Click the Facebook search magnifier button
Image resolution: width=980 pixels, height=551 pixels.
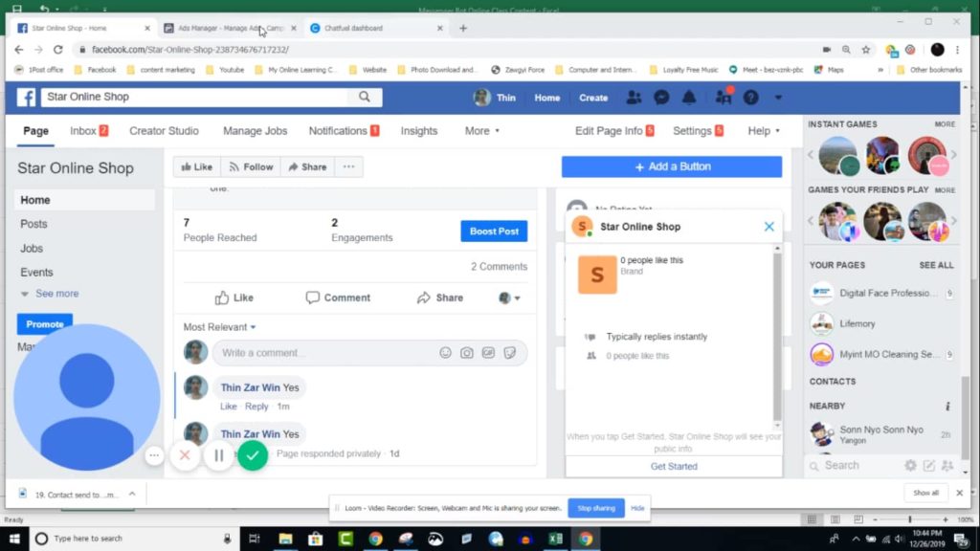(x=365, y=97)
